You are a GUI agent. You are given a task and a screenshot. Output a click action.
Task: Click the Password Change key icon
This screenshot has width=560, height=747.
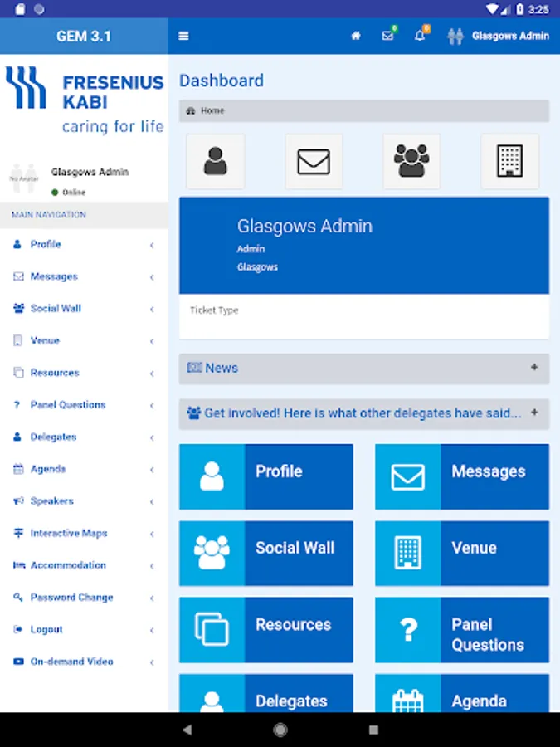coord(18,598)
